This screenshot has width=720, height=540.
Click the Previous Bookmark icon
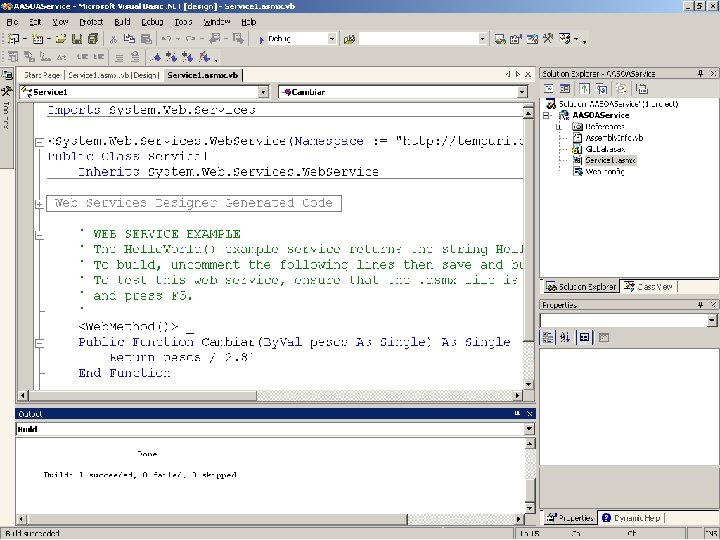click(x=188, y=57)
